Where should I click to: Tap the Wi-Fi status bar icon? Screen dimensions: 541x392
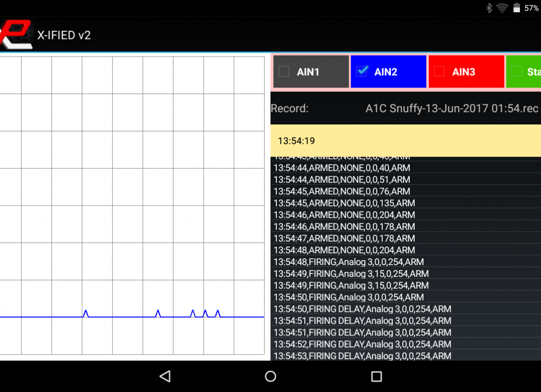click(502, 8)
